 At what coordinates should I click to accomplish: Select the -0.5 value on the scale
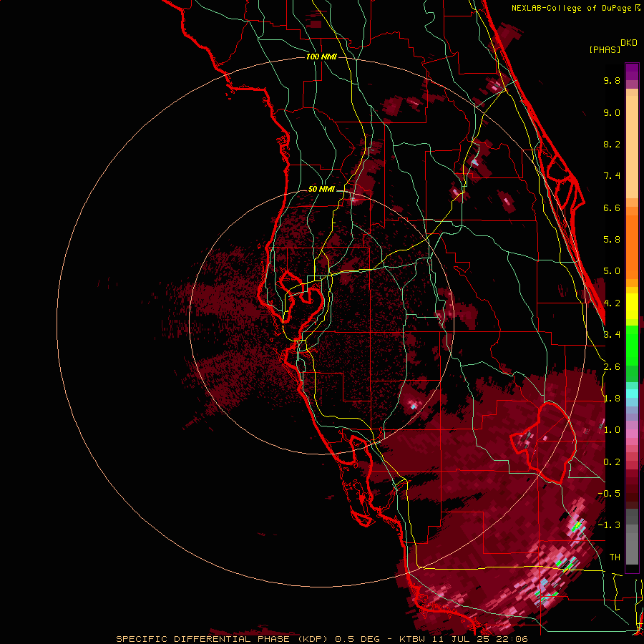(x=609, y=493)
